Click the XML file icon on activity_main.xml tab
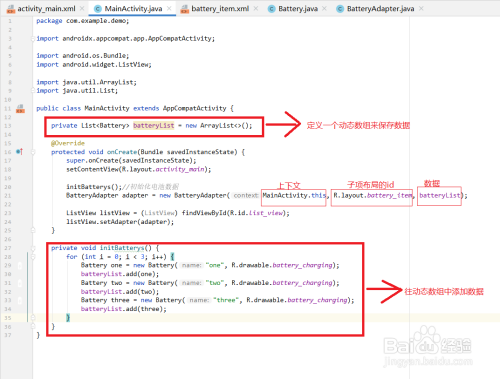The image size is (500, 379). point(11,9)
